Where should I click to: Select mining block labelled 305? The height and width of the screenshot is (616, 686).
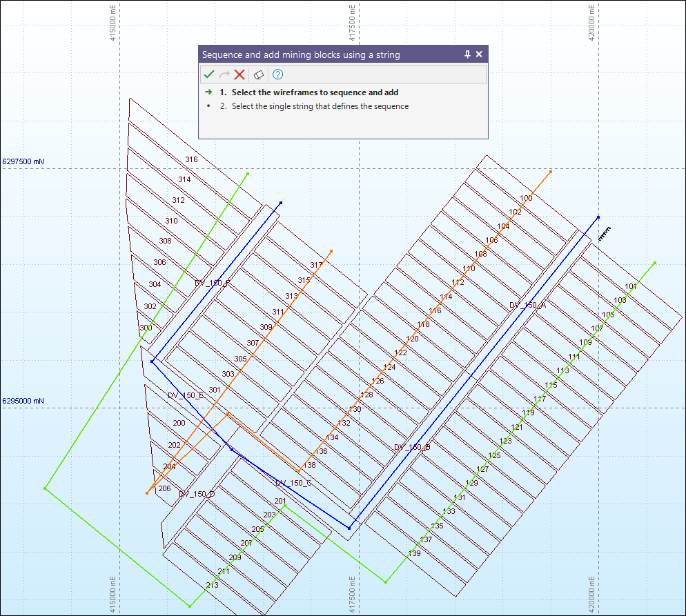pos(240,359)
